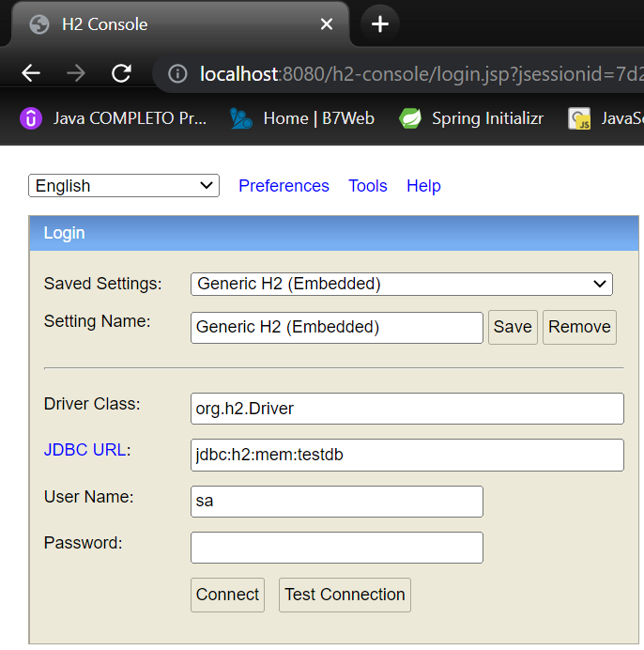The image size is (644, 650).
Task: Open the Help link
Action: pos(423,186)
